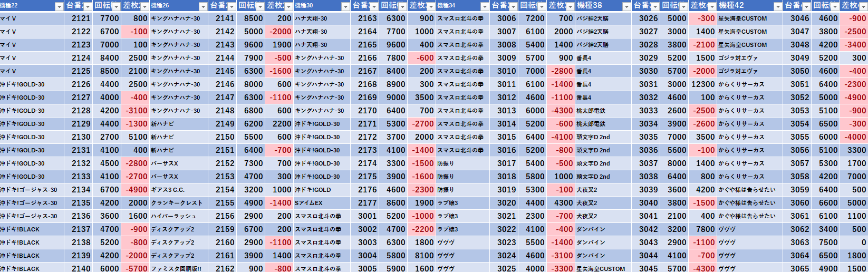Open the 機種26 column filter dropdown
The width and height of the screenshot is (868, 272).
pyautogui.click(x=203, y=6)
